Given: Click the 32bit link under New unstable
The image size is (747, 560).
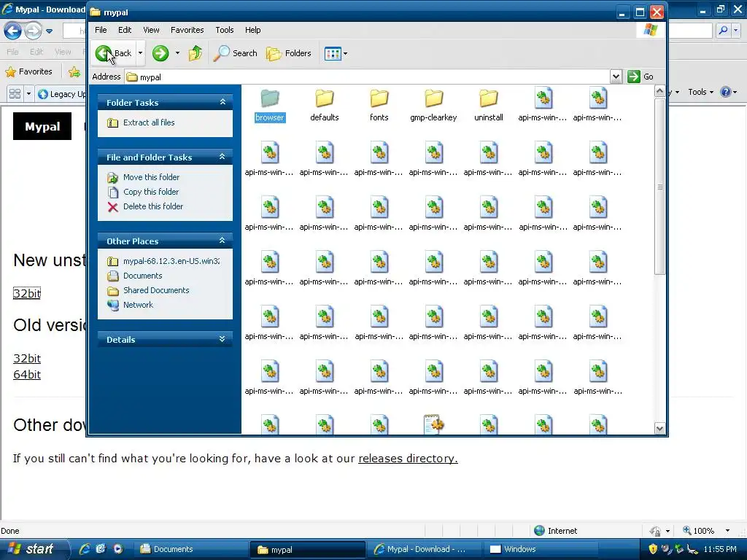Looking at the screenshot, I should [x=27, y=293].
